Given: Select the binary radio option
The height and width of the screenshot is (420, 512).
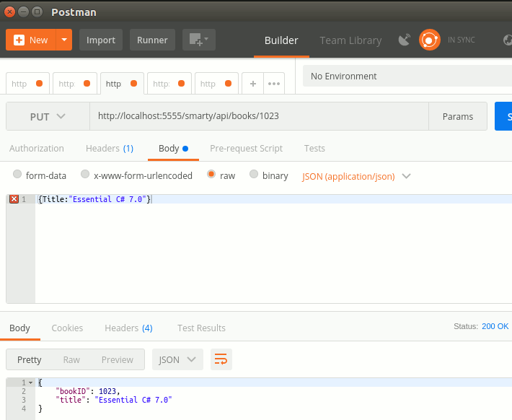Looking at the screenshot, I should pos(254,175).
